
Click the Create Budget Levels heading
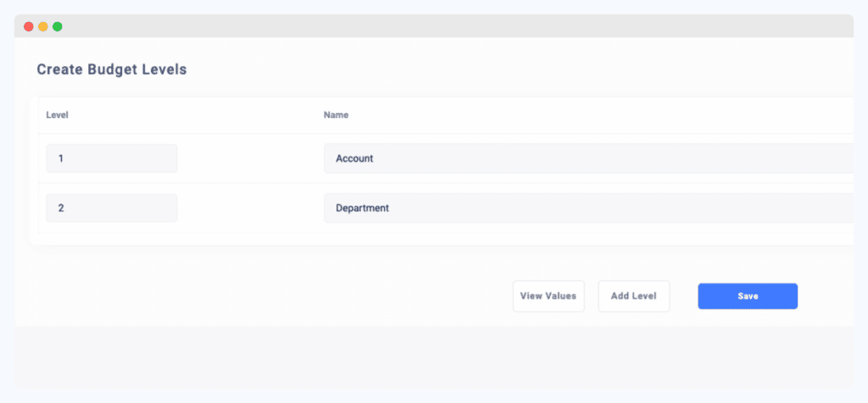(x=111, y=70)
